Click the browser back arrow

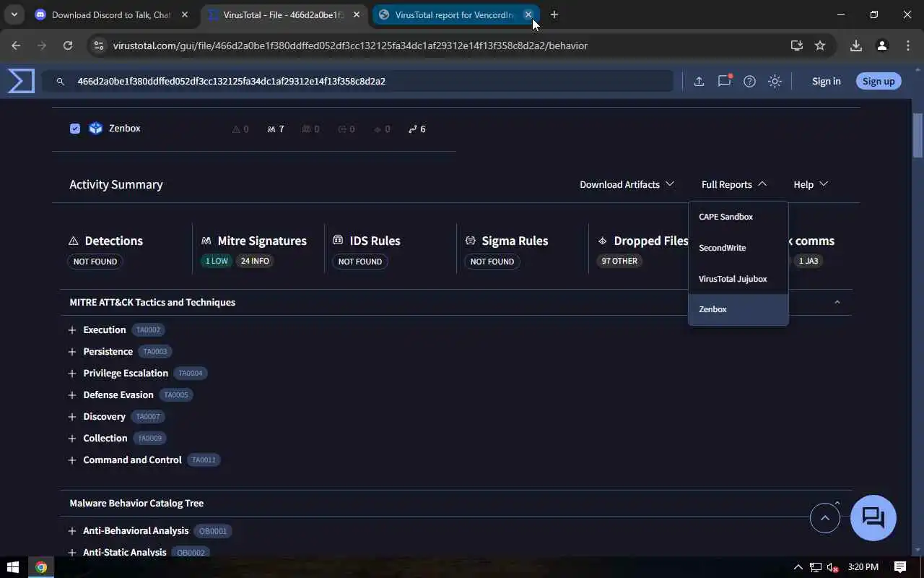(x=16, y=46)
